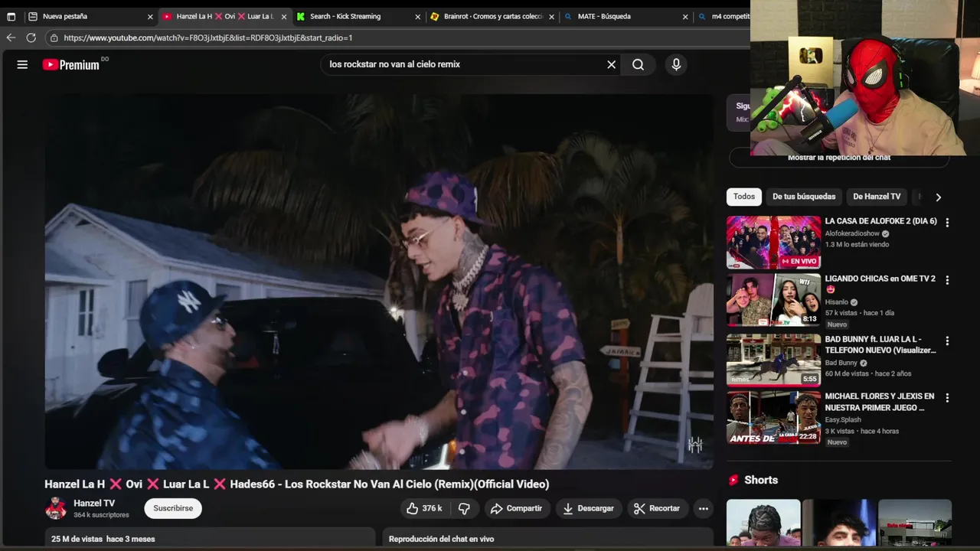980x551 pixels.
Task: Go back with browser back arrow
Action: pyautogui.click(x=11, y=37)
